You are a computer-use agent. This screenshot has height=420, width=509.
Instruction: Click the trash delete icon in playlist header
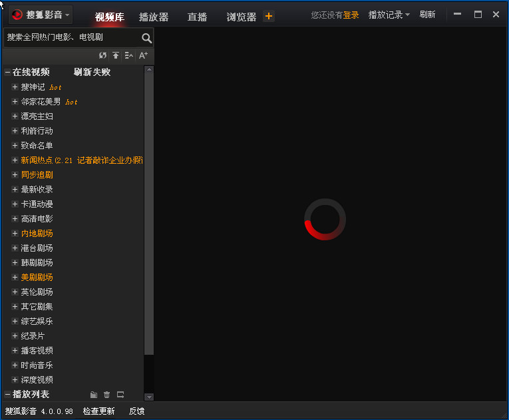[106, 395]
